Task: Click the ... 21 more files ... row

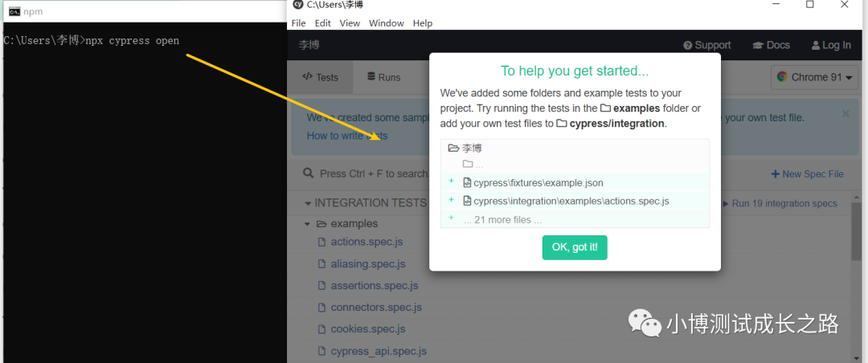Action: click(x=575, y=220)
